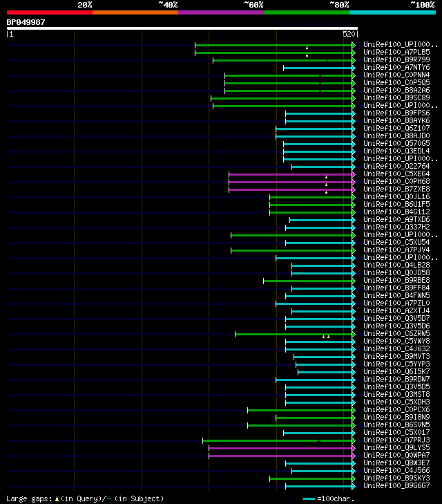Viewport: 442px width, 504px height.
Task: Select hit UniRef100_C5XEG4
Action: (396, 174)
